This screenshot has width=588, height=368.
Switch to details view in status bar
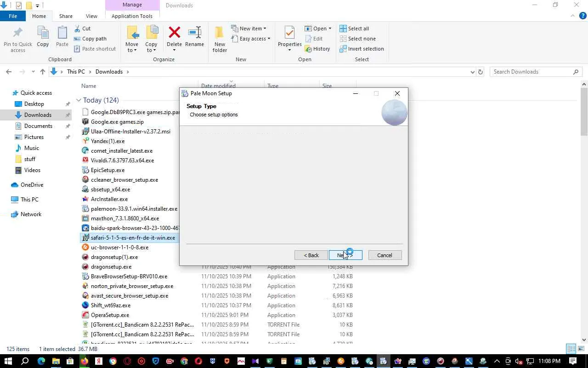click(x=571, y=349)
